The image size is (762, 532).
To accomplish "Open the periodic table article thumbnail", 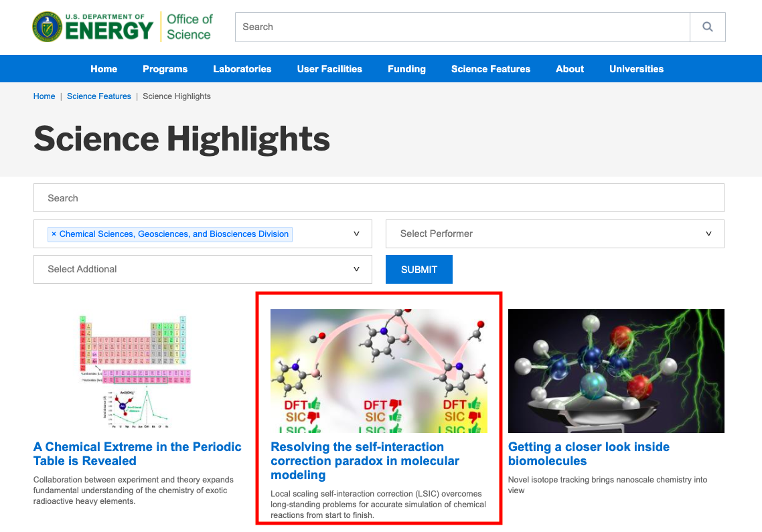I will click(134, 371).
